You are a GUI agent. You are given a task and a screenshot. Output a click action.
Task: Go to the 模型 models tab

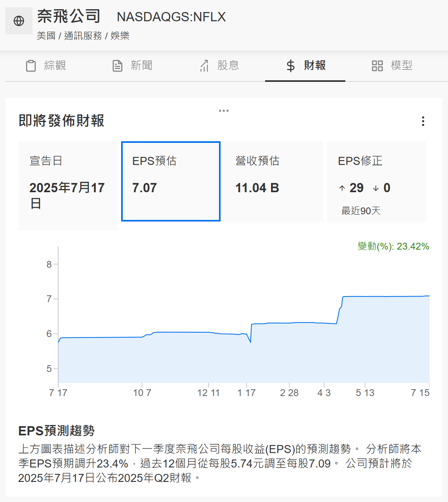[x=392, y=66]
